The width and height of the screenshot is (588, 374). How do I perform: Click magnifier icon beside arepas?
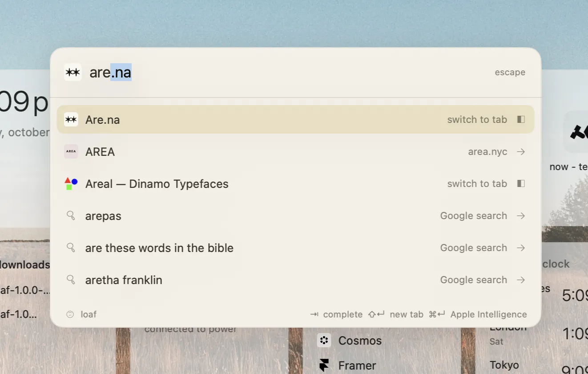(x=71, y=215)
